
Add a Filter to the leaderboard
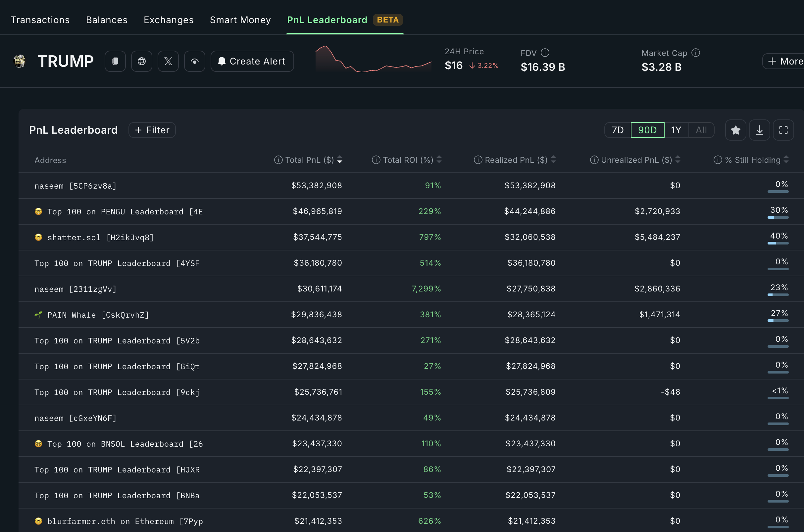(x=152, y=130)
